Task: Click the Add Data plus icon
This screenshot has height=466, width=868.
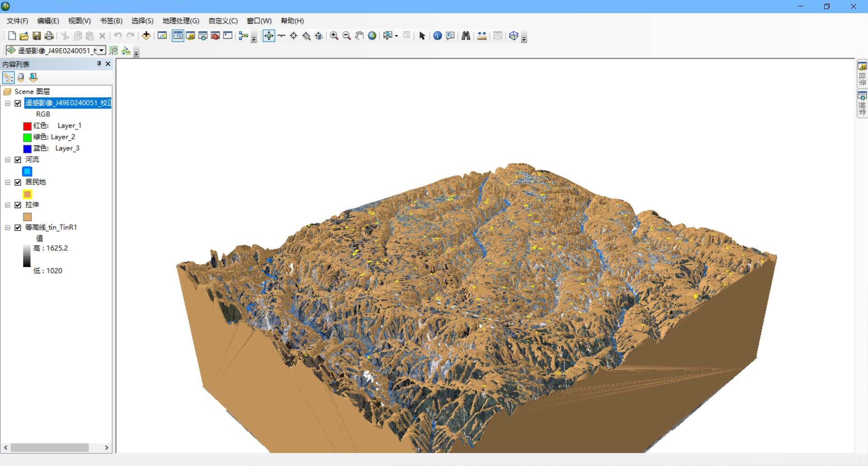Action: [146, 35]
